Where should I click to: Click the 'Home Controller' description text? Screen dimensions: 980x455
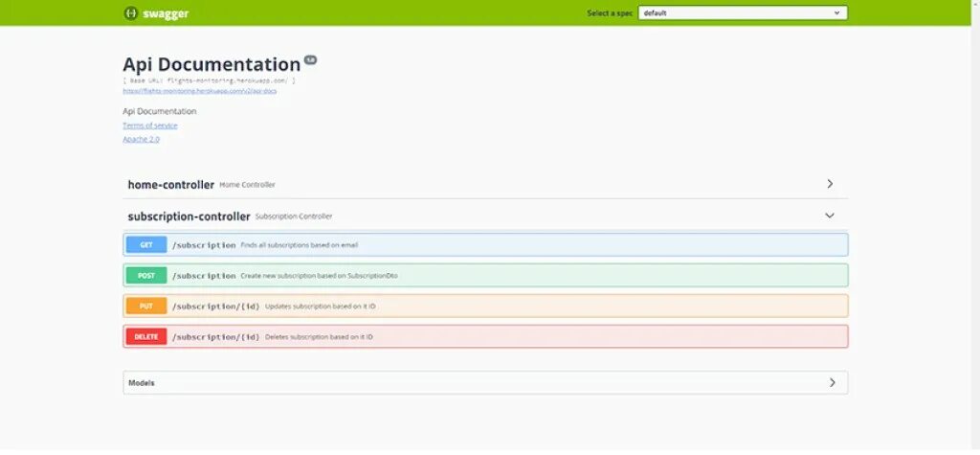click(x=247, y=185)
